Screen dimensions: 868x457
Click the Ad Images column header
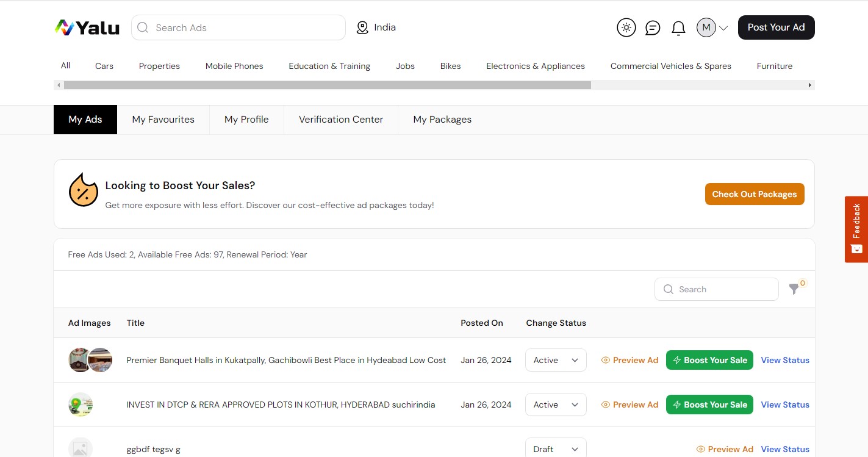coord(90,323)
